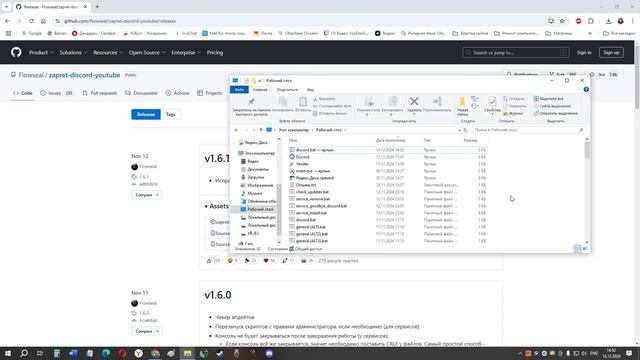This screenshot has width=640, height=360.
Task: Open the Compare dropdown for release v1.6.0
Action: [x=147, y=331]
